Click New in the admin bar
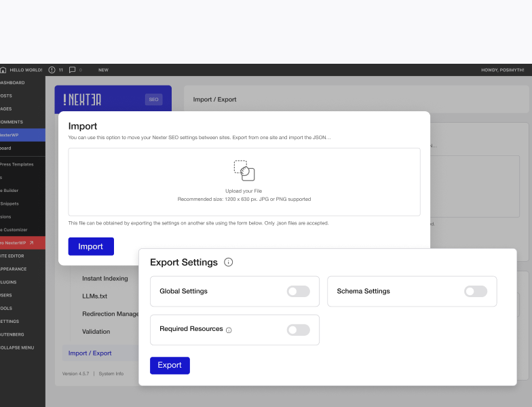 tap(103, 70)
